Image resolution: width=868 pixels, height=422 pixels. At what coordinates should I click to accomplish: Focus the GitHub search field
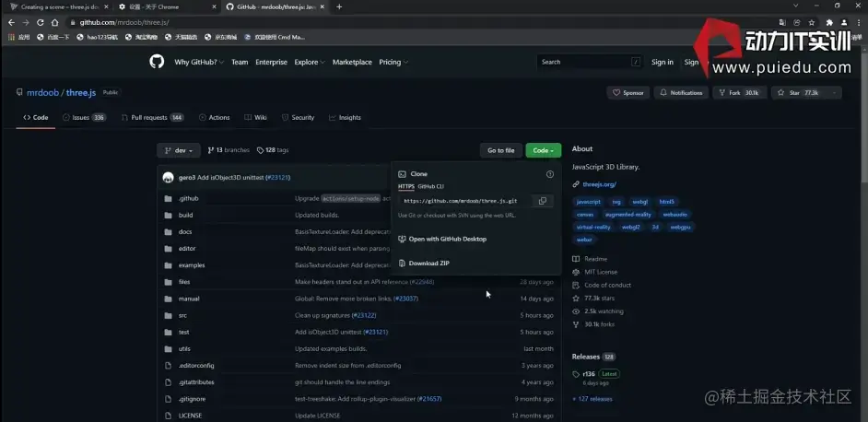[x=590, y=62]
